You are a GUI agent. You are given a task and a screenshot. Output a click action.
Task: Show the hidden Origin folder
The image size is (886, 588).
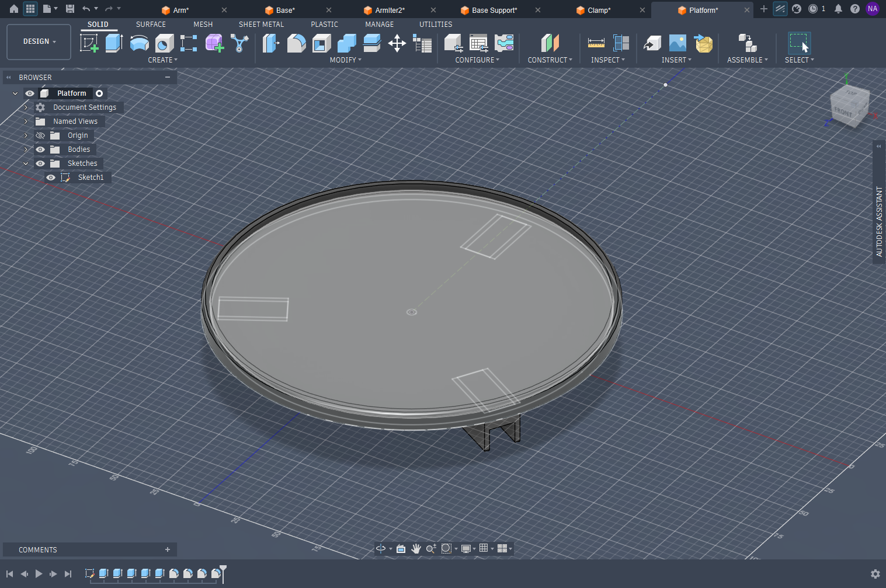[40, 135]
